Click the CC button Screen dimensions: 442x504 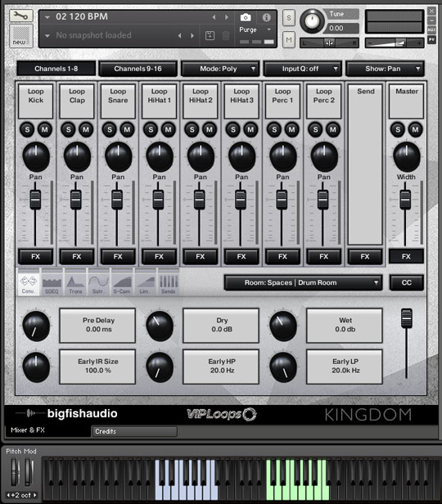click(406, 282)
